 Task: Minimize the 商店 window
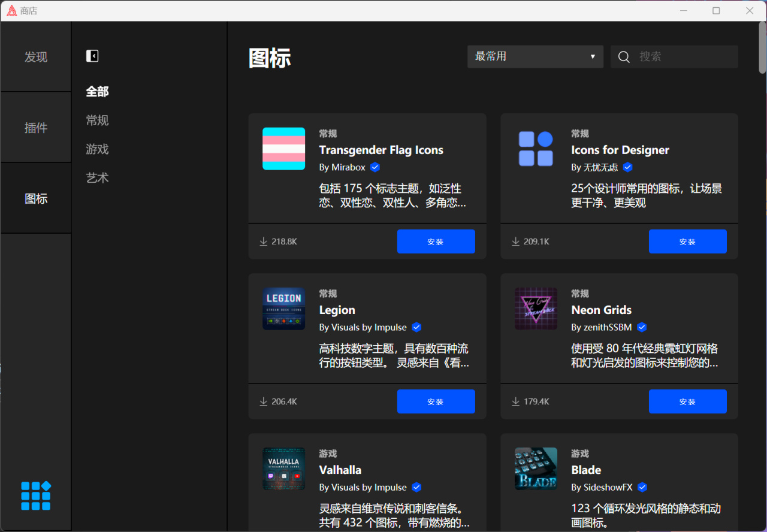click(684, 11)
